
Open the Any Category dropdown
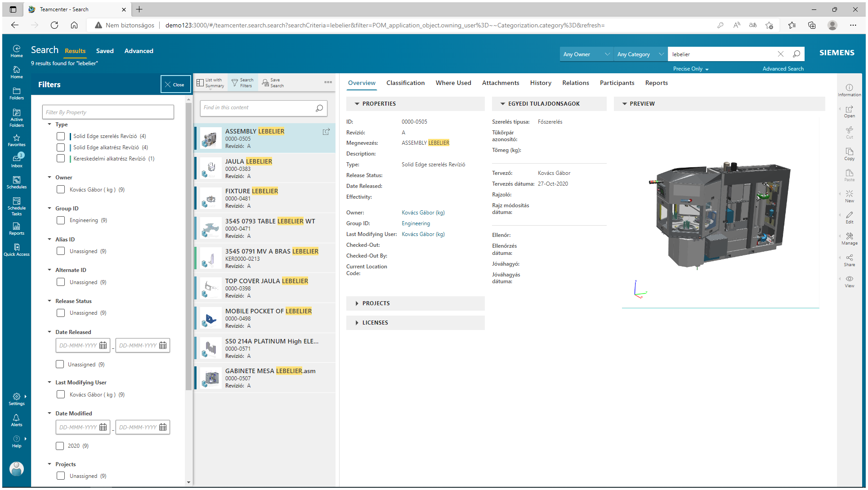point(640,54)
